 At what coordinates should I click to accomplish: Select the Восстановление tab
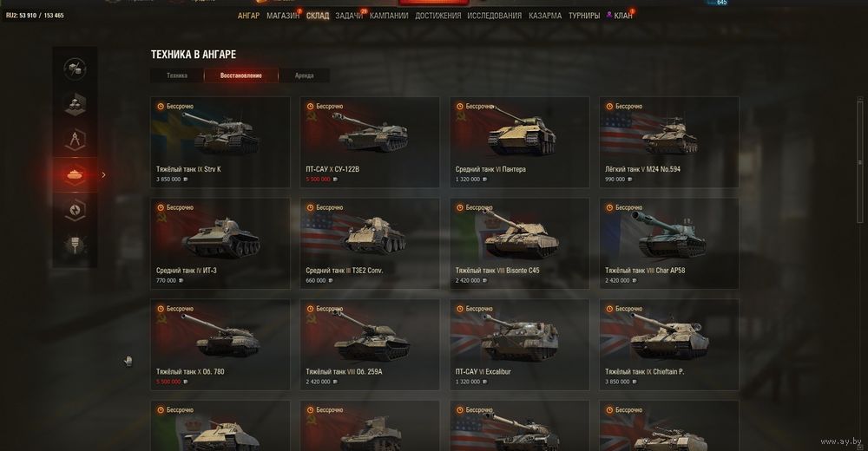[x=240, y=75]
